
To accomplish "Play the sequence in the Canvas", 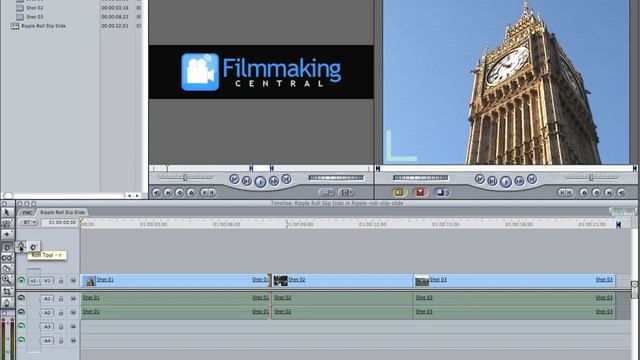I will point(506,182).
